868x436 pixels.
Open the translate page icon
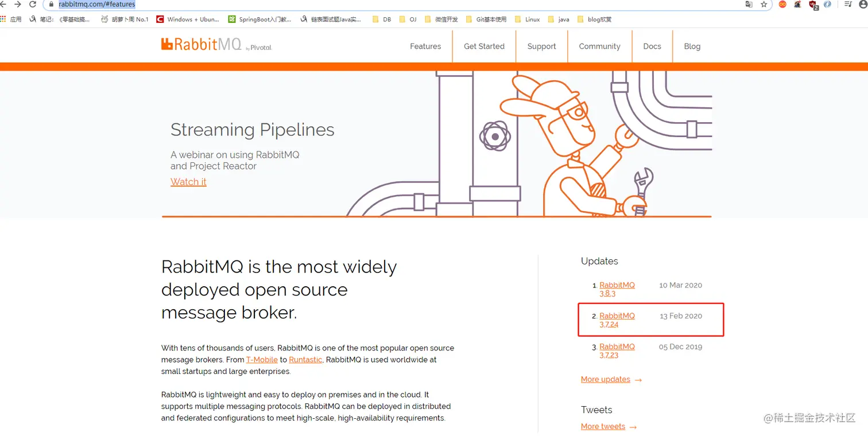click(x=749, y=4)
